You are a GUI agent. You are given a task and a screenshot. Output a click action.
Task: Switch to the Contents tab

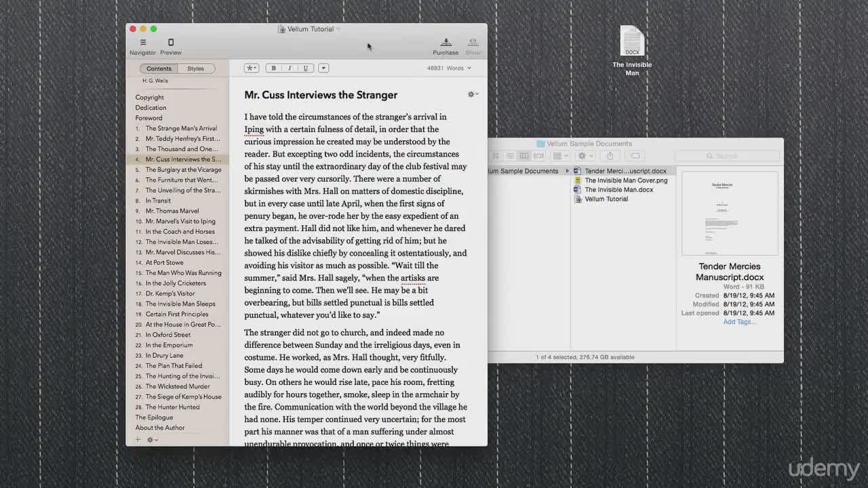click(159, 68)
